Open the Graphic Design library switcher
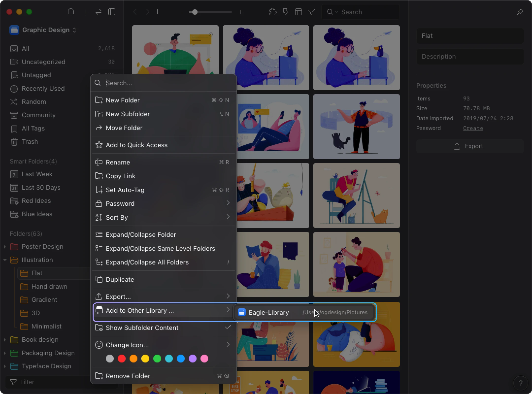 click(x=43, y=30)
